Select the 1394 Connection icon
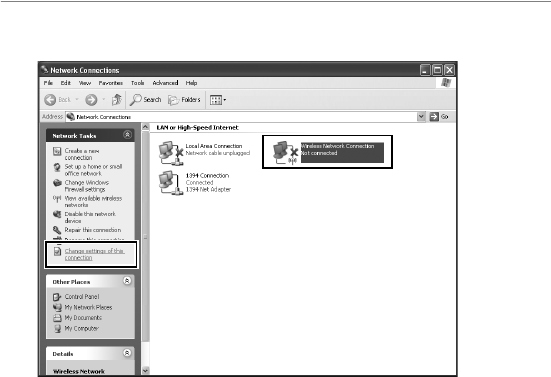551x377 pixels. 171,183
